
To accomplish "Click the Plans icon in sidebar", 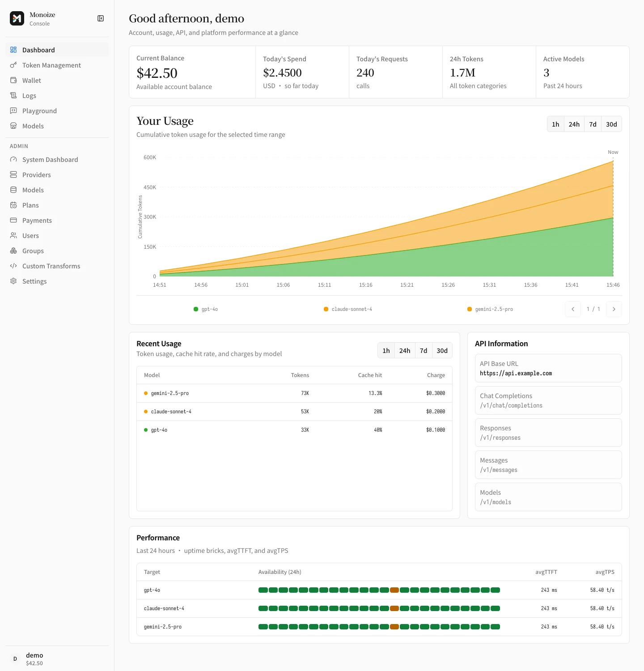I will click(x=13, y=205).
